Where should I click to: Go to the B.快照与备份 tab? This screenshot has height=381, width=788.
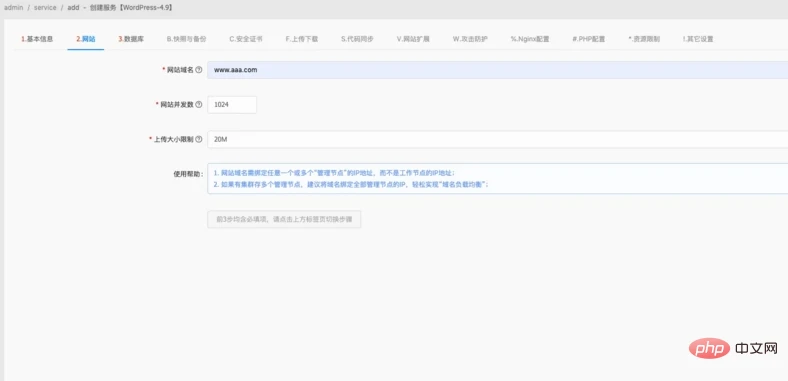186,39
